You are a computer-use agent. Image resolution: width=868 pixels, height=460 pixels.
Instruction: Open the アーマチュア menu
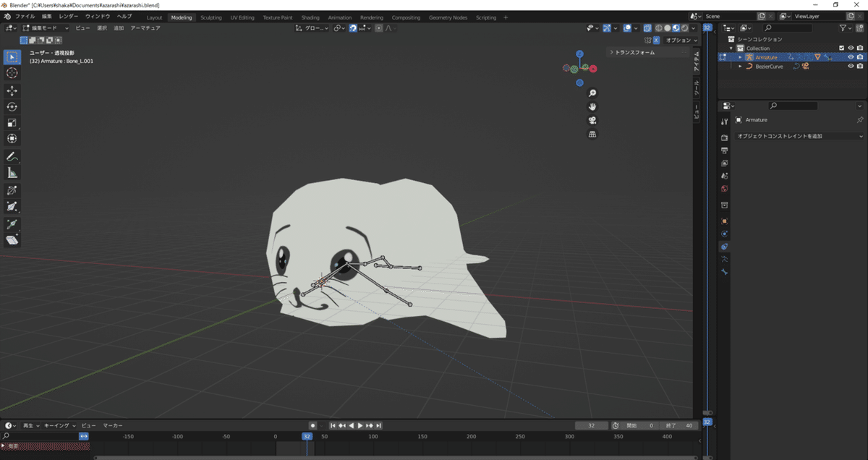[145, 28]
